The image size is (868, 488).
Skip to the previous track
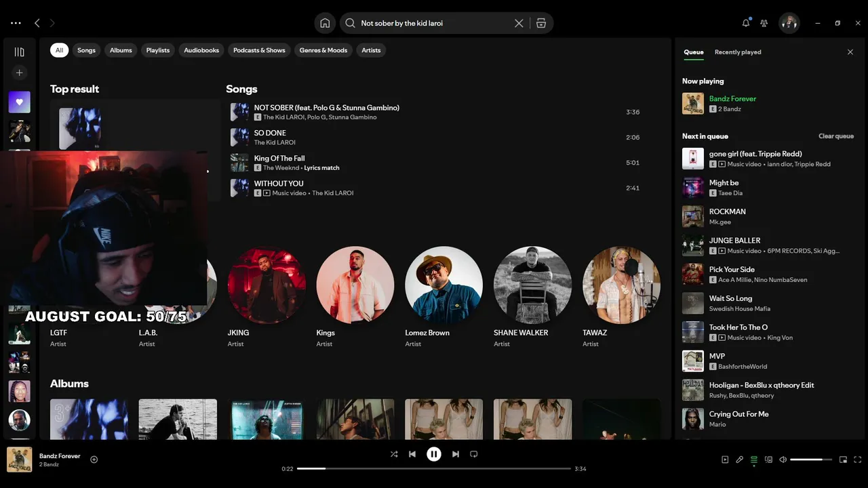(x=412, y=454)
